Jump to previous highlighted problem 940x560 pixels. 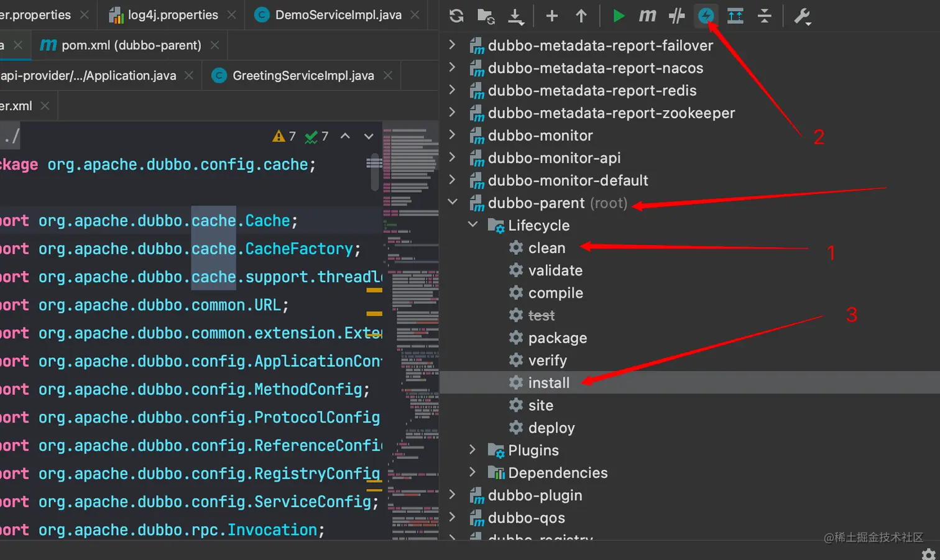pos(346,136)
